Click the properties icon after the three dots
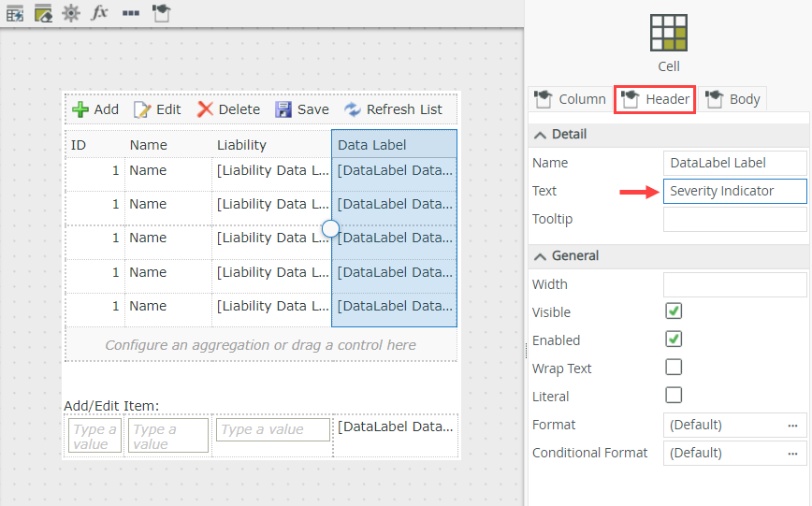 point(161,13)
